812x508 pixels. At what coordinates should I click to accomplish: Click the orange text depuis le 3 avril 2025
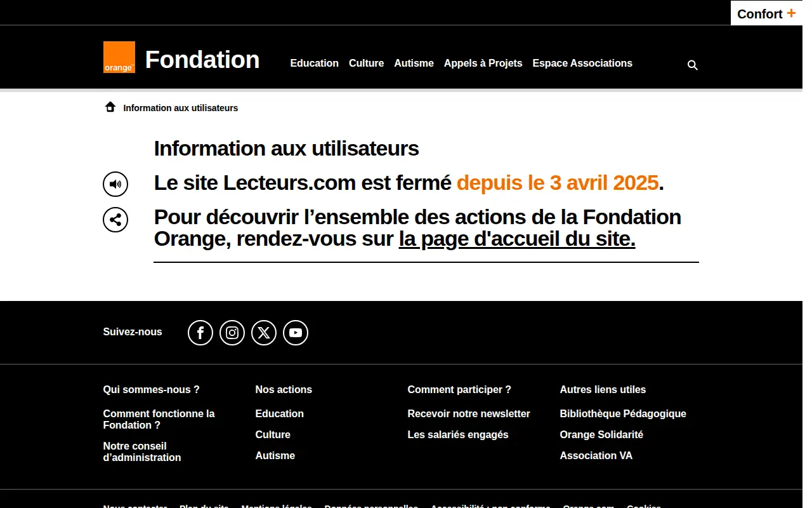(558, 183)
